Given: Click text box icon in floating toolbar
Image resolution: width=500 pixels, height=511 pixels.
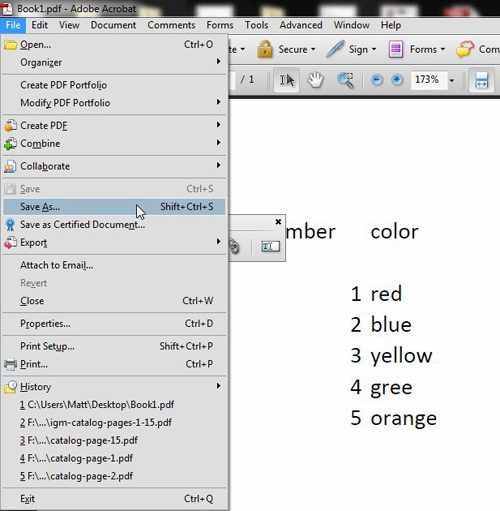Looking at the screenshot, I should click(270, 247).
